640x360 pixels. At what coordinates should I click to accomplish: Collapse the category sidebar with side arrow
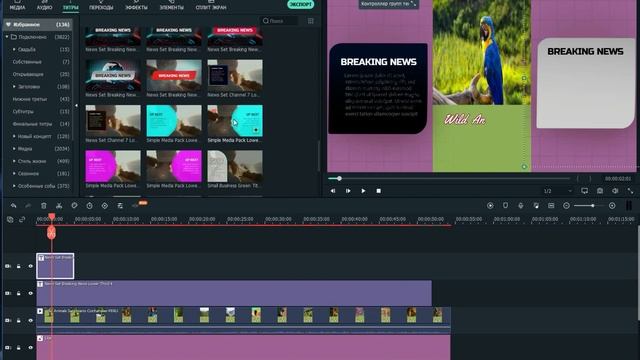tap(76, 106)
